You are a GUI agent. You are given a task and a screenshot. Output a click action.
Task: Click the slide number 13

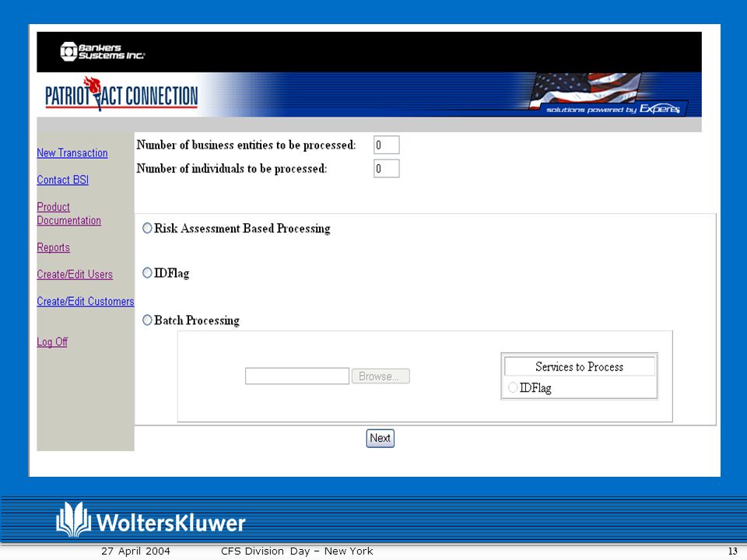coord(733,551)
